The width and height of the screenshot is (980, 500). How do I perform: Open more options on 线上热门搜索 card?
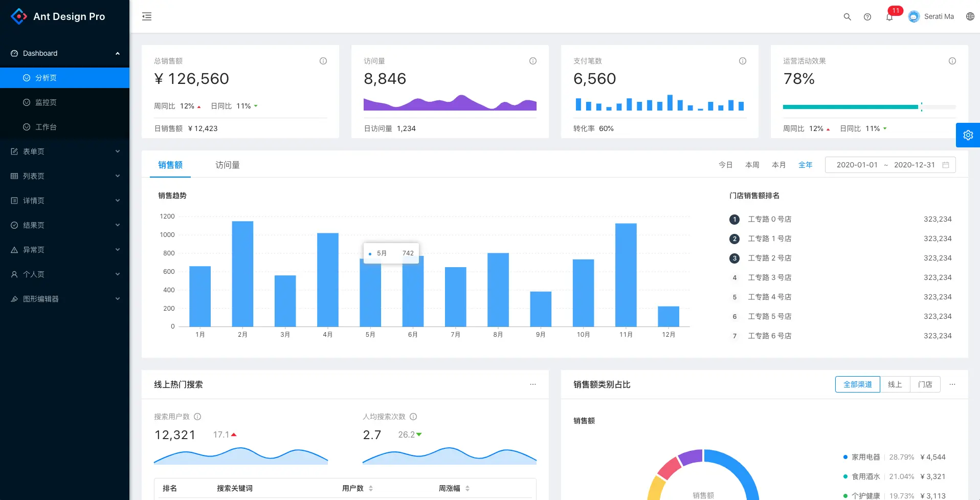click(x=533, y=384)
